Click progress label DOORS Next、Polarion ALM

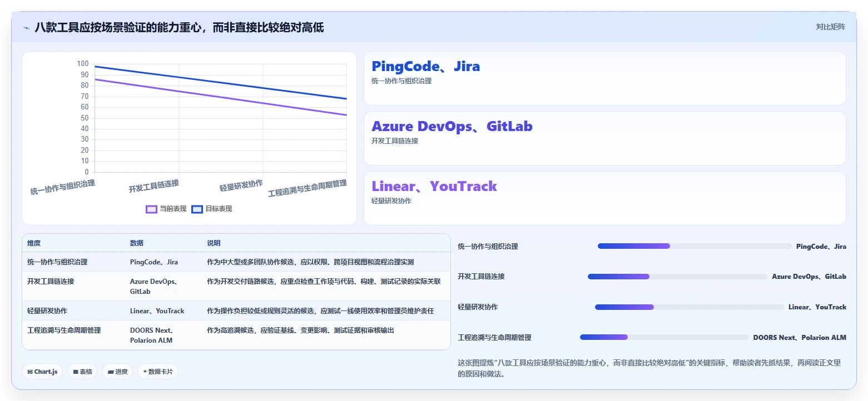pos(800,337)
